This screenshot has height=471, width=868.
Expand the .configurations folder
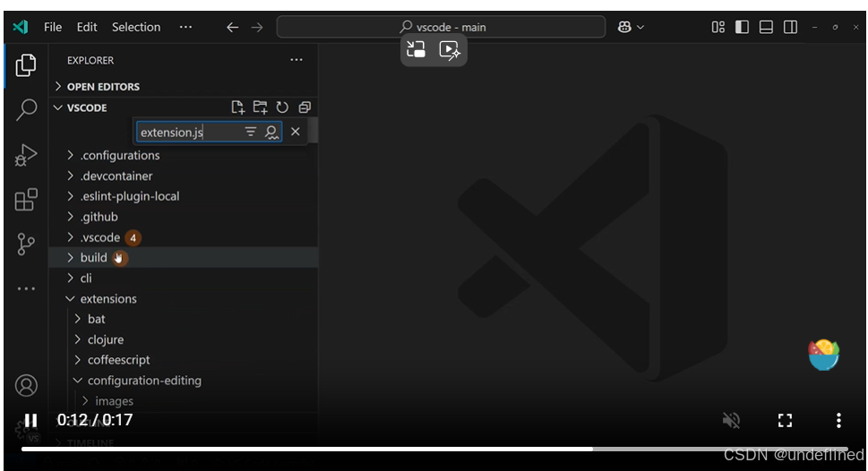point(184,156)
